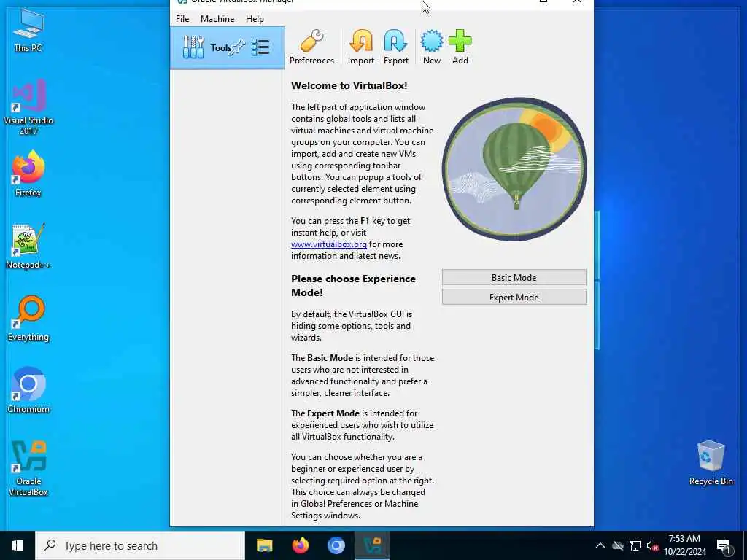The width and height of the screenshot is (747, 560).
Task: Select Everything search desktop shortcut
Action: 28,319
